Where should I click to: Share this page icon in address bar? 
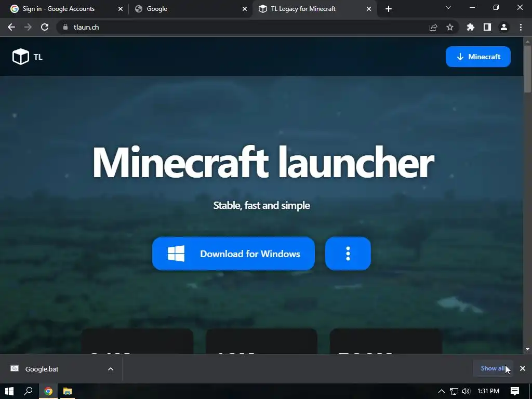click(x=433, y=27)
